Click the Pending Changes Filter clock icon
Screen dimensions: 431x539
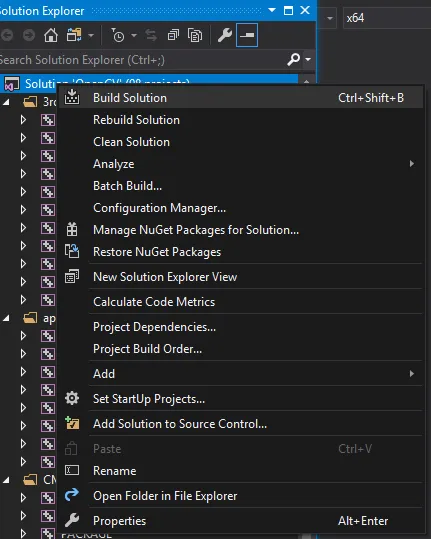(118, 35)
